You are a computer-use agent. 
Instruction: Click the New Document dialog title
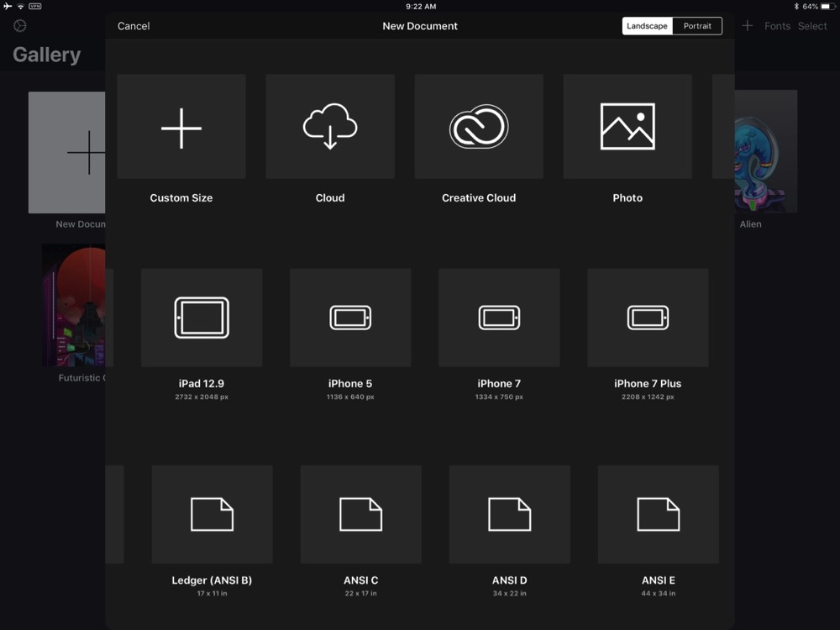(x=420, y=26)
